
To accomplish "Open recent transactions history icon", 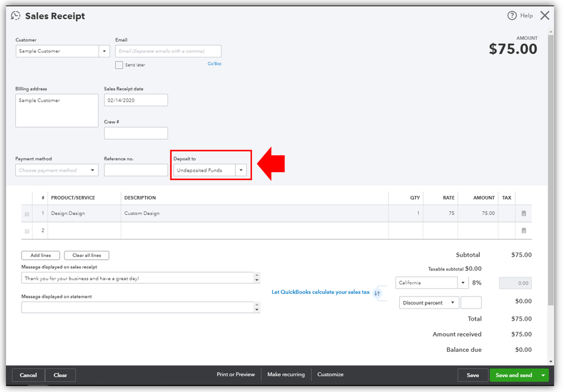I will (15, 15).
